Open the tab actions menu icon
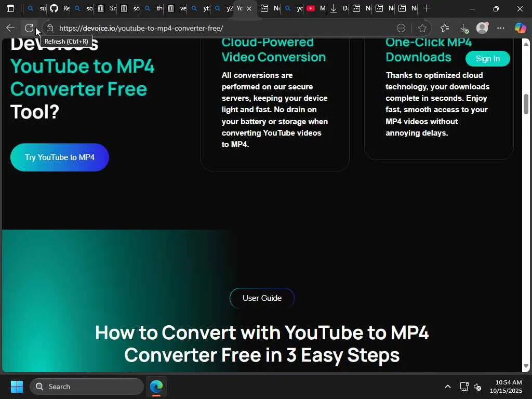Screen dimensions: 532x399 point(10,8)
